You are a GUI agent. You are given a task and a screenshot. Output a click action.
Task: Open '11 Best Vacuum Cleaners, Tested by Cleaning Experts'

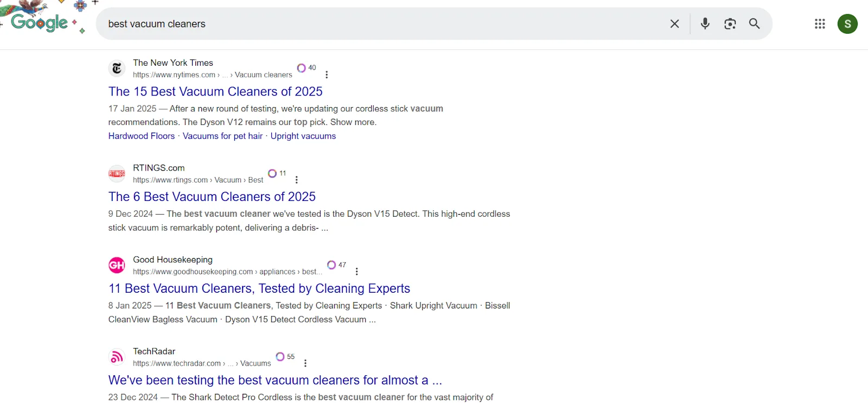[259, 288]
